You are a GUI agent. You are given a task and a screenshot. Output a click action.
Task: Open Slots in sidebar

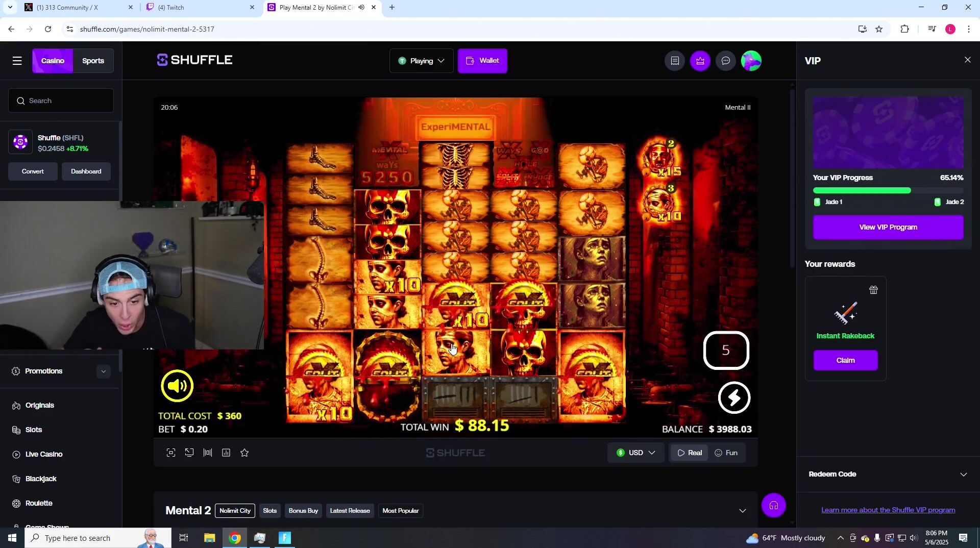point(34,430)
